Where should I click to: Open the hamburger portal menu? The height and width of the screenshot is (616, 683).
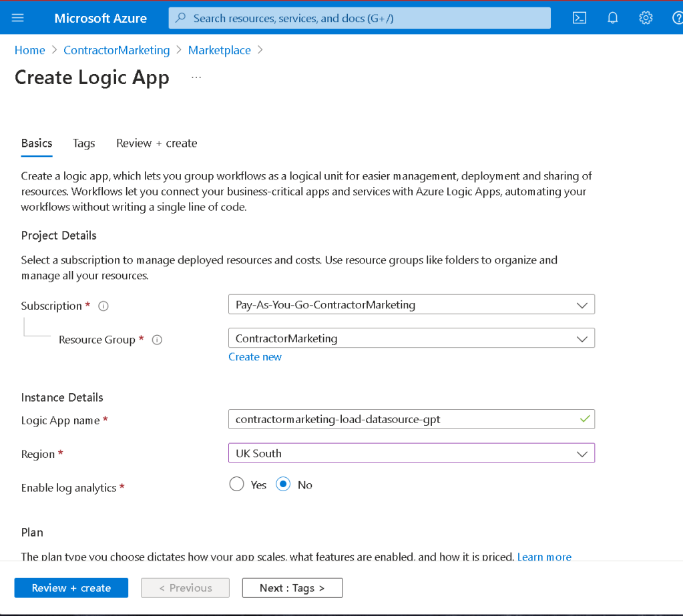pyautogui.click(x=17, y=18)
